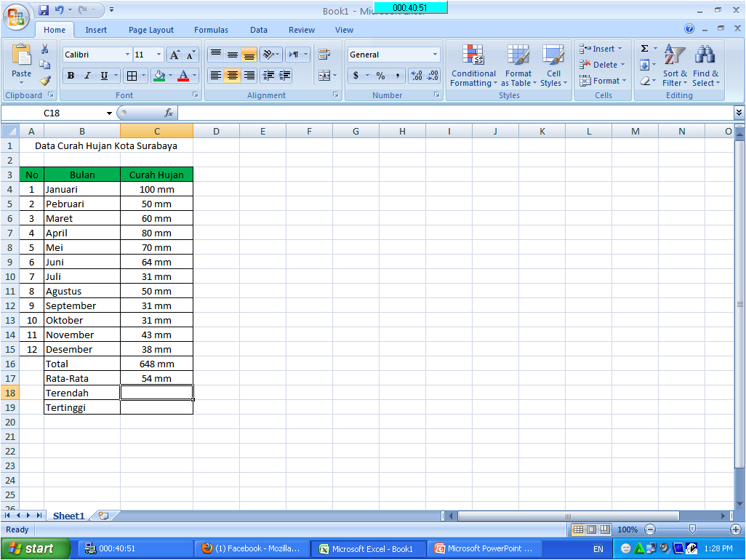The image size is (746, 560).
Task: Switch to the Insert ribbon tab
Action: tap(96, 30)
